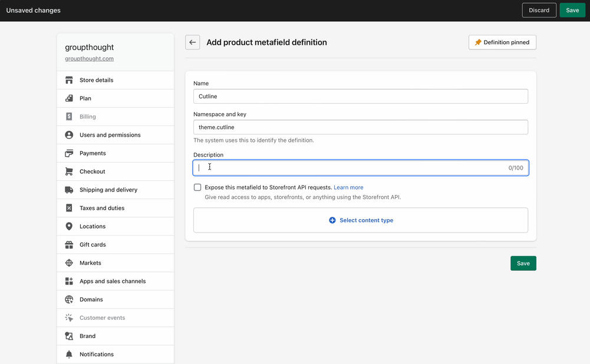Screen dimensions: 590x364
Task: Go to Taxes and duties settings
Action: point(102,208)
